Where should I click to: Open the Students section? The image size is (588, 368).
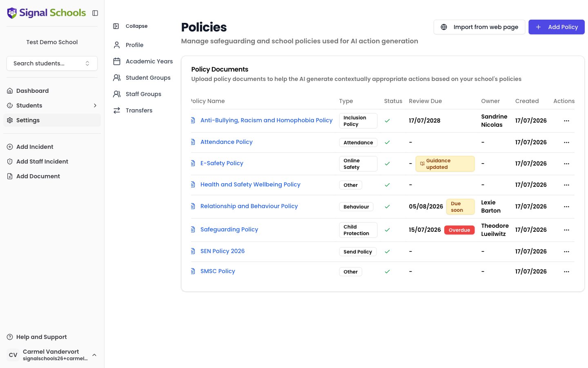coord(52,105)
